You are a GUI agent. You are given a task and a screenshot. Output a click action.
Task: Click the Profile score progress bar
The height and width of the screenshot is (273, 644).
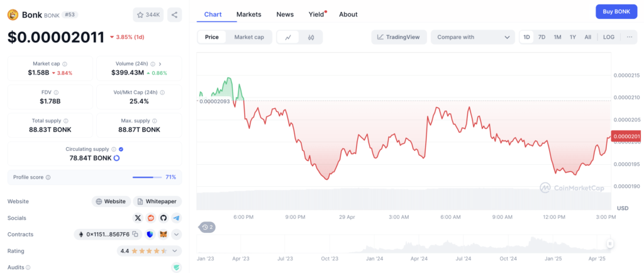147,177
